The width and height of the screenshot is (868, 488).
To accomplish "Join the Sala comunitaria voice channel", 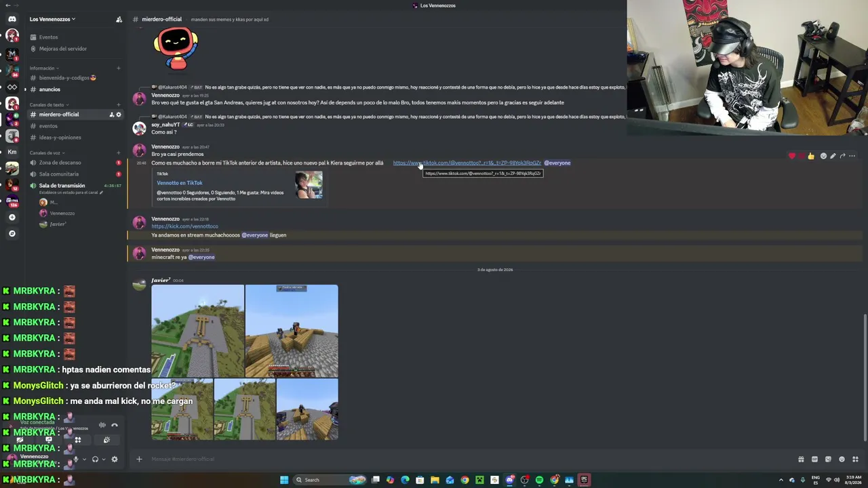I will click(x=54, y=174).
